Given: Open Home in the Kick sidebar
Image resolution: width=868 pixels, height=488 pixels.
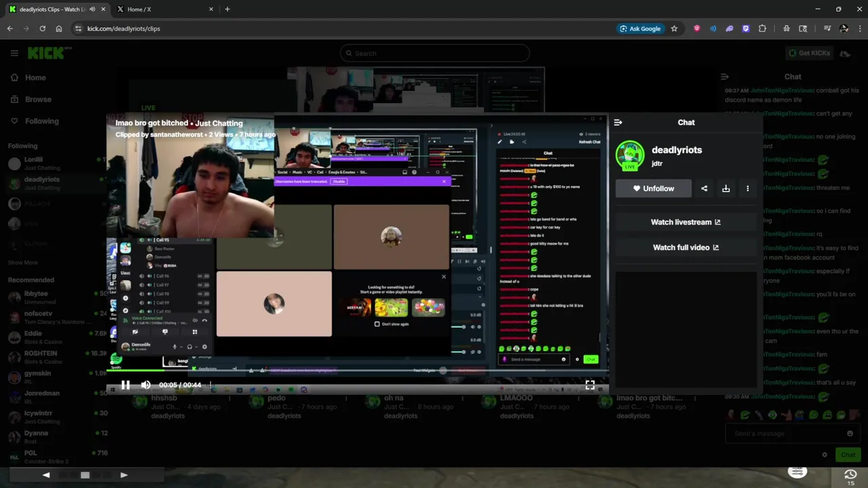Looking at the screenshot, I should point(35,78).
